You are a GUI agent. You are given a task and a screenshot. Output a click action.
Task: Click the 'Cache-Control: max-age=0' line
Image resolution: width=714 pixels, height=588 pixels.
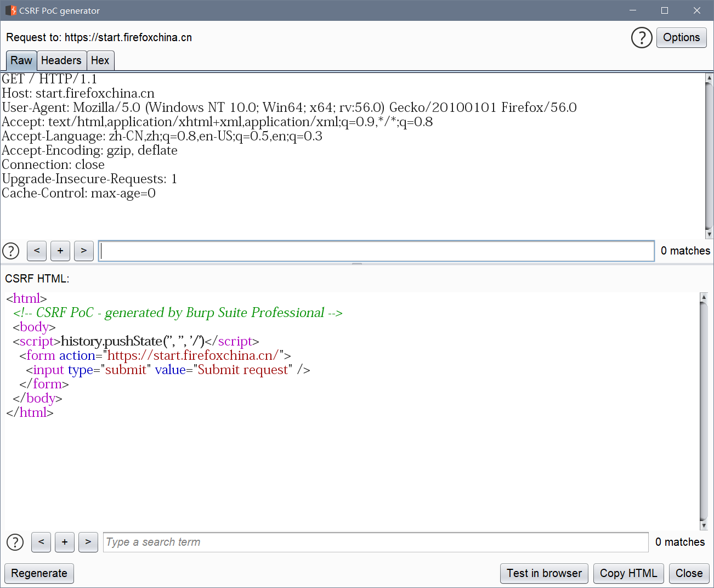(79, 193)
